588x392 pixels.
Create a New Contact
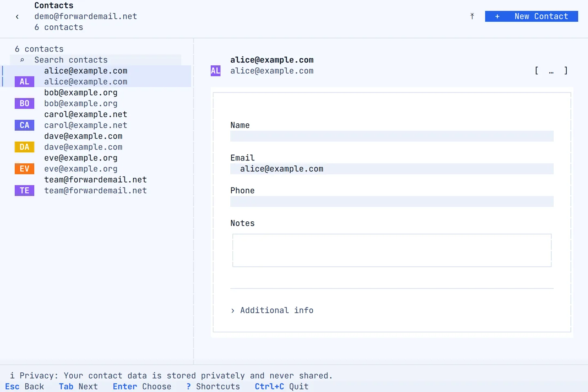coord(531,16)
